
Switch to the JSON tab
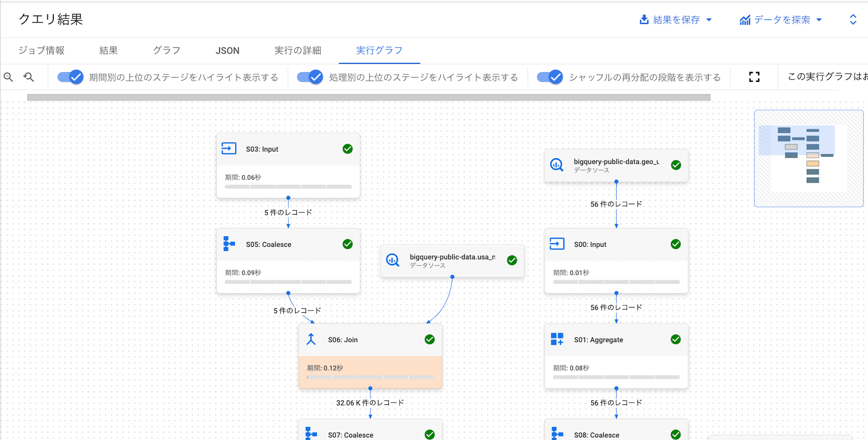[227, 51]
